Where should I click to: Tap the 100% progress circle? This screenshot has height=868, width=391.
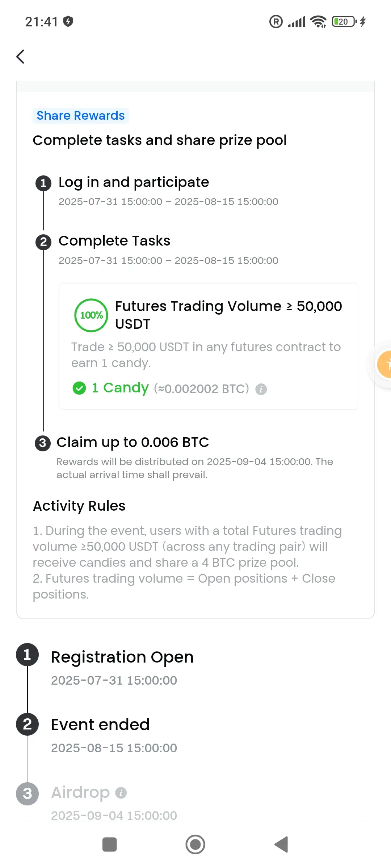pyautogui.click(x=91, y=315)
